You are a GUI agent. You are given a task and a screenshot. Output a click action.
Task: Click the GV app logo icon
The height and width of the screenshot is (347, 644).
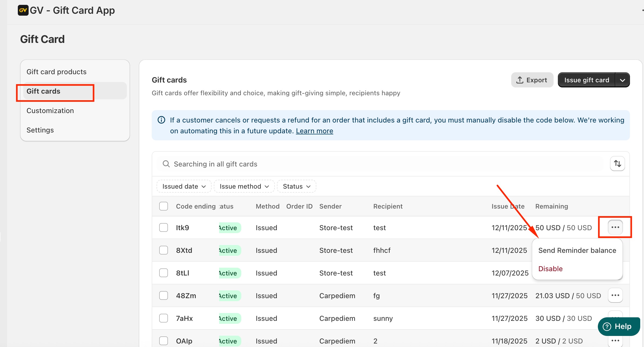point(23,10)
